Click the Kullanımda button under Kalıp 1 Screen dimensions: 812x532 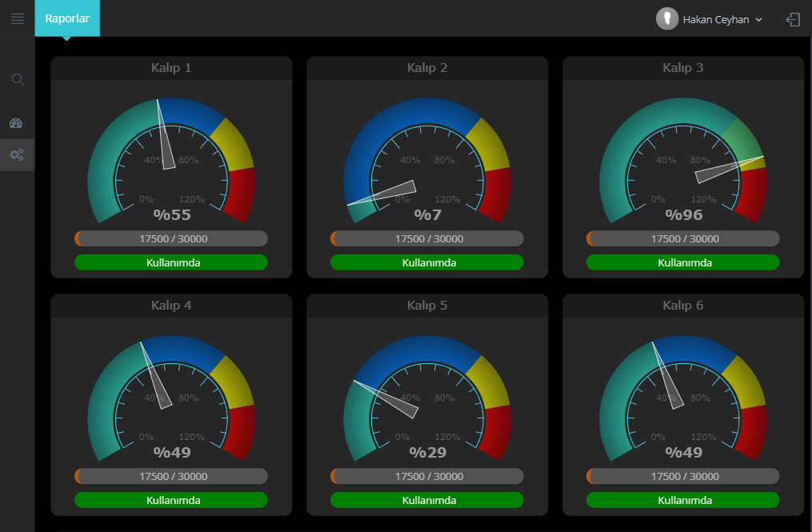click(x=171, y=262)
